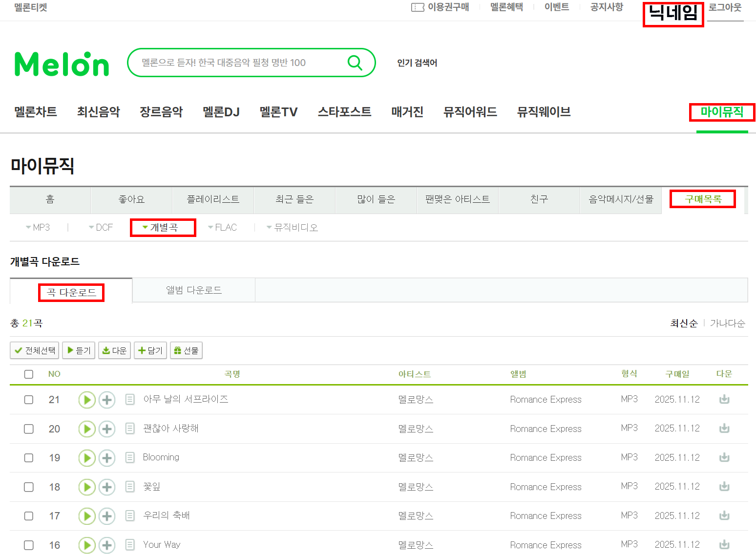Select the checkbox for song number 18

coord(29,487)
